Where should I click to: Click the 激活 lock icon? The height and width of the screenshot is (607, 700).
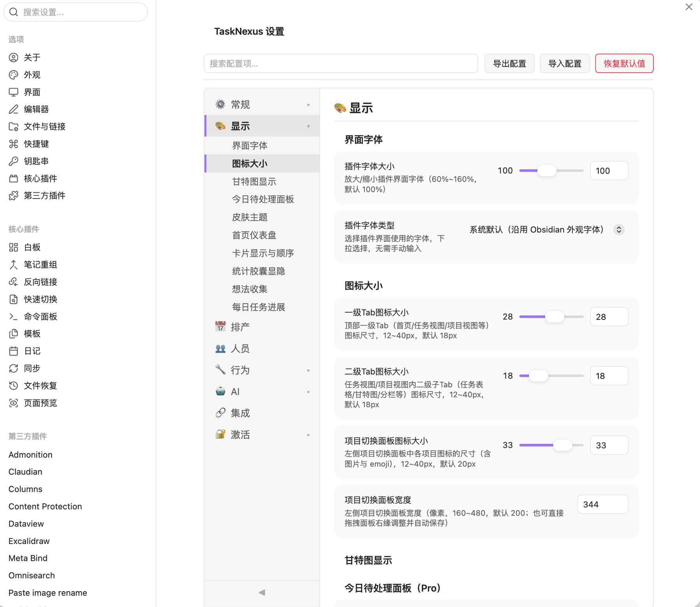(220, 434)
